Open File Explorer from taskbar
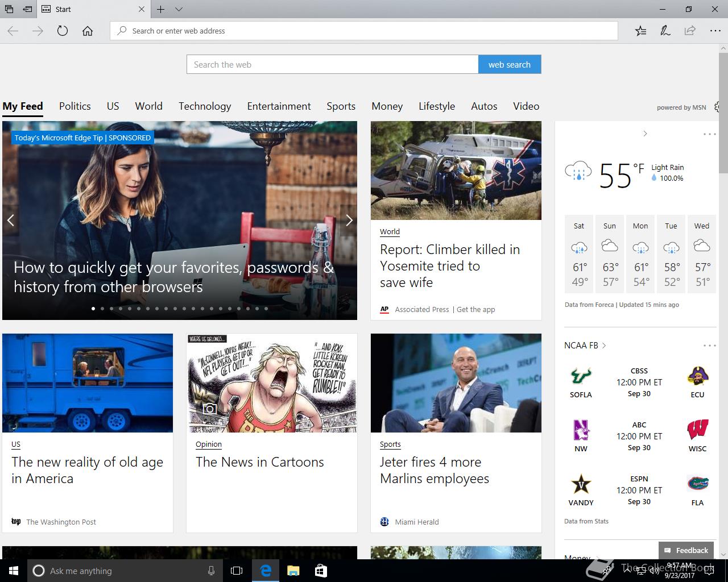The height and width of the screenshot is (582, 728). pyautogui.click(x=293, y=571)
